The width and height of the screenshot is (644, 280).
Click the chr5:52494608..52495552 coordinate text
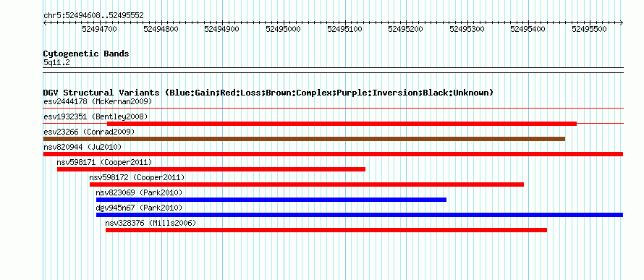(93, 16)
